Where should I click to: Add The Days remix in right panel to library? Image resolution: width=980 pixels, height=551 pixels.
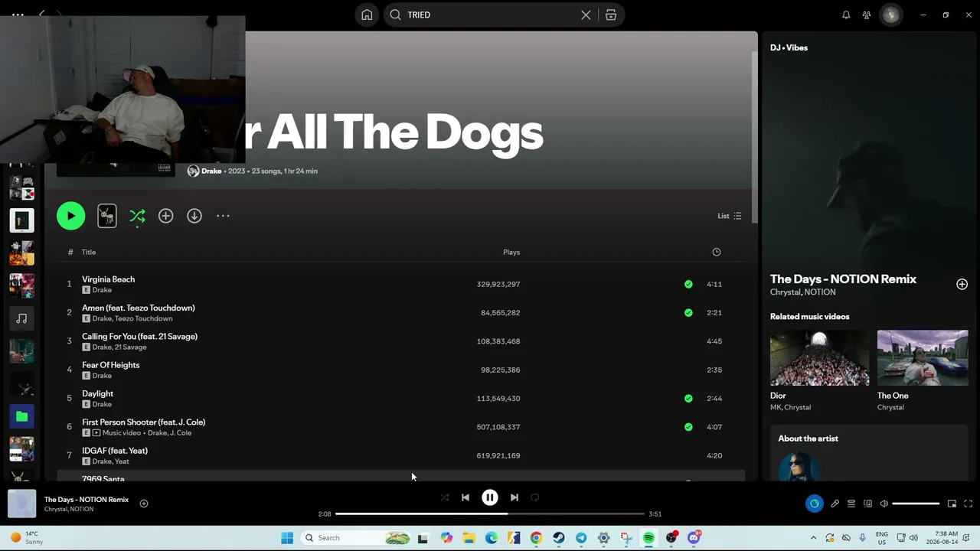[962, 284]
